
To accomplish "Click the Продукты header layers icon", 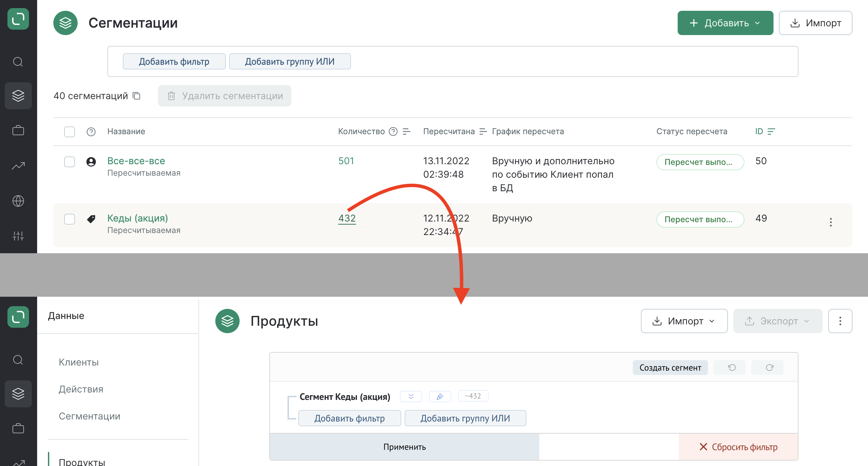I will click(227, 321).
